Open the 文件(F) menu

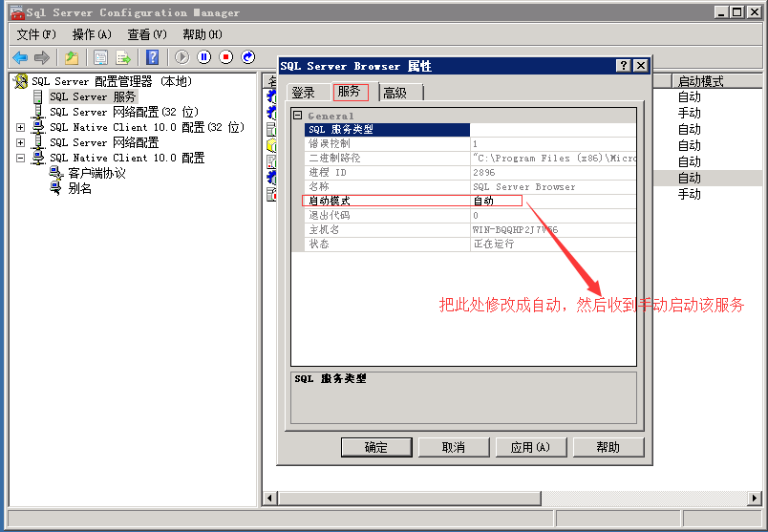(36, 34)
